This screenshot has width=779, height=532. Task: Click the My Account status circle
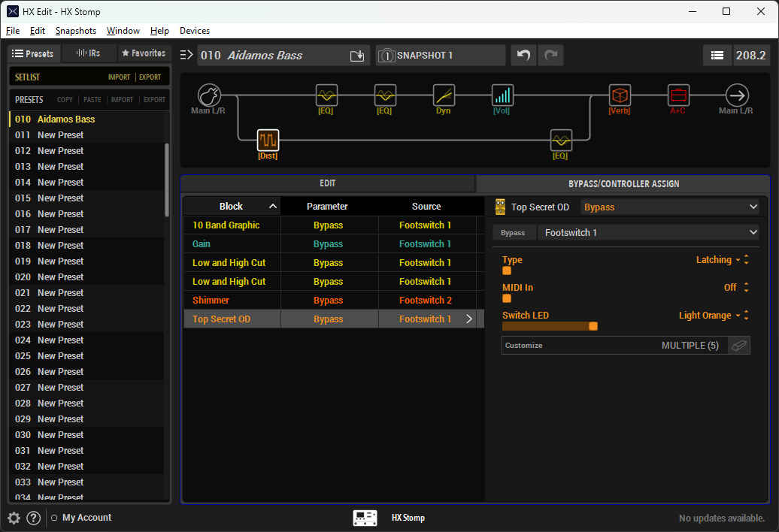tap(54, 518)
